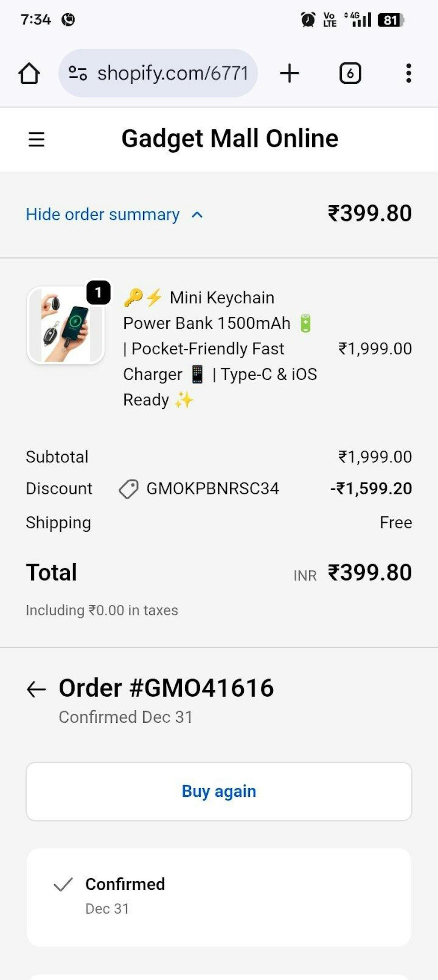Open a new tab with plus icon
This screenshot has height=980, width=438.
290,73
